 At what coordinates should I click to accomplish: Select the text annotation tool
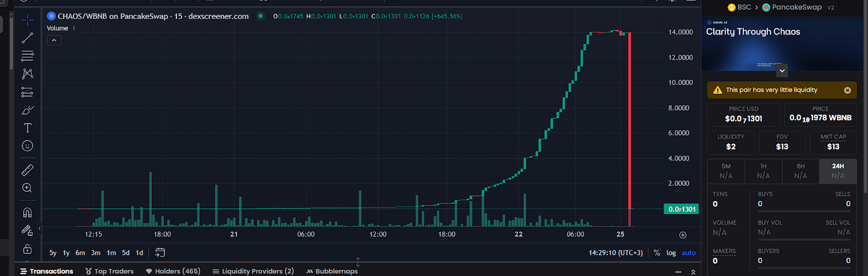[28, 128]
